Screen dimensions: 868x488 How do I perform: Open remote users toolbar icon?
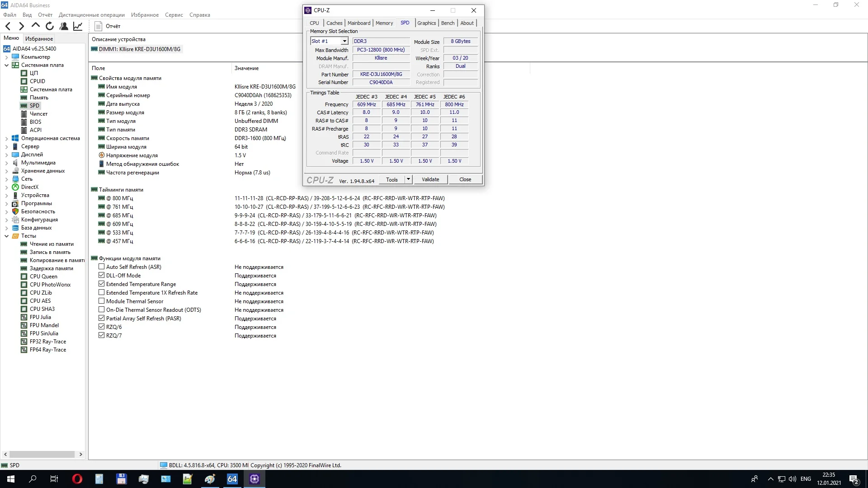(64, 26)
